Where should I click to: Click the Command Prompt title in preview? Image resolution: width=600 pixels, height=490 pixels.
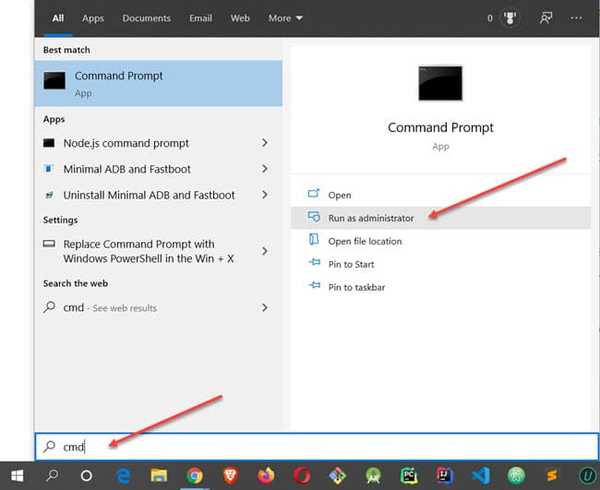(440, 127)
